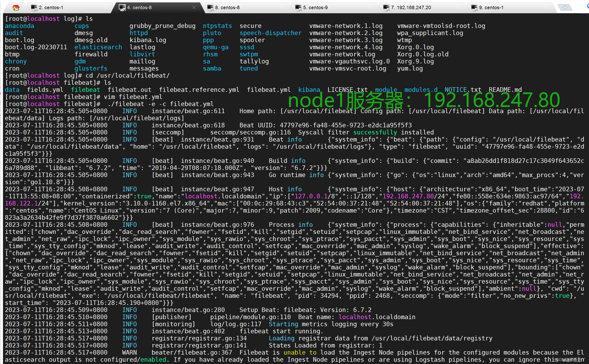This screenshot has height=364, width=589.
Task: Click 'filebeat.out' in filebeat listing
Action: [129, 90]
